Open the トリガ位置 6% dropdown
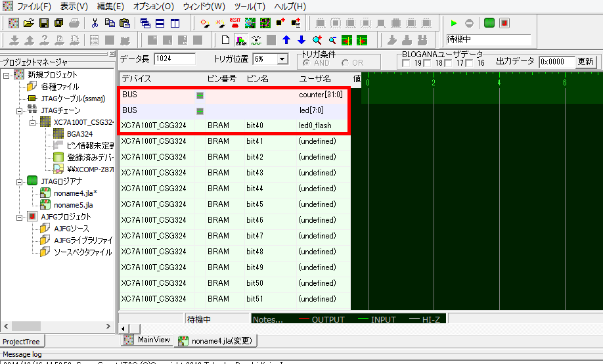603x364 pixels. (x=282, y=59)
